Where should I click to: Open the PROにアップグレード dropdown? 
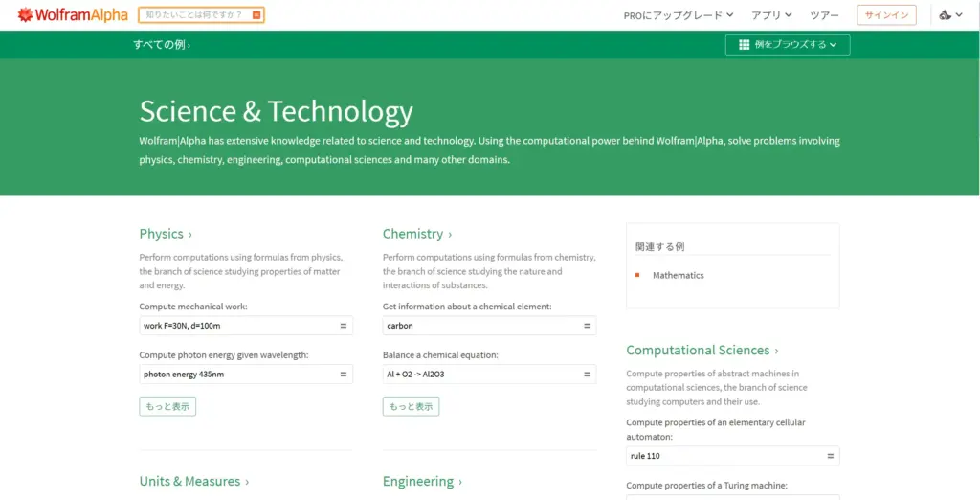[x=679, y=15]
